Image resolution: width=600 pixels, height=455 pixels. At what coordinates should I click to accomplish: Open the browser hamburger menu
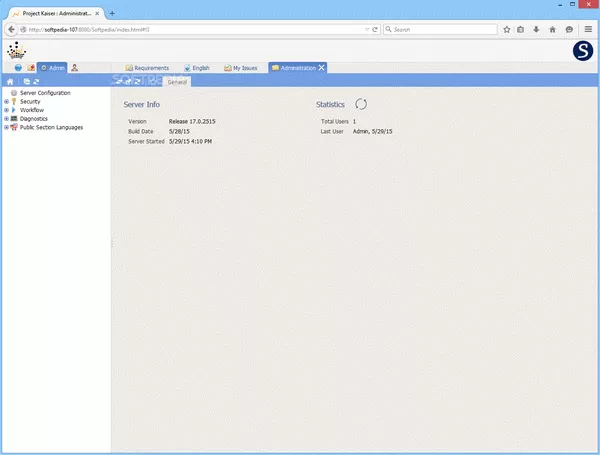pyautogui.click(x=588, y=29)
